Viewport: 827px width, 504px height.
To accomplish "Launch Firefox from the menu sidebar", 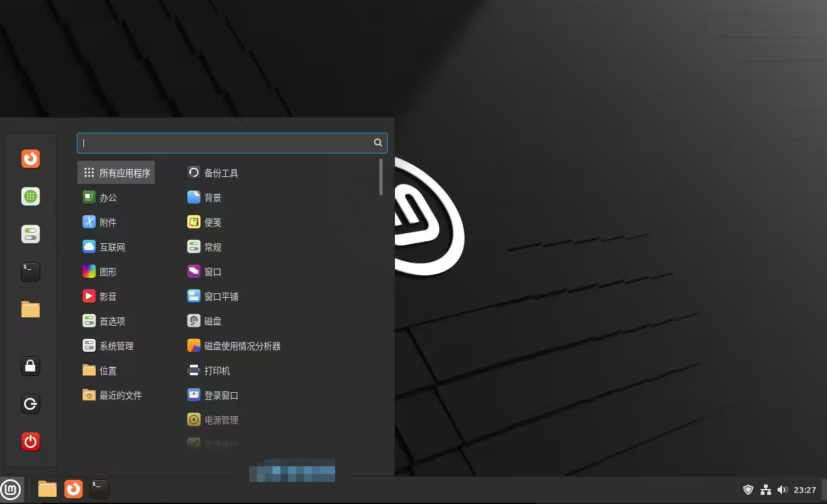I will [x=30, y=158].
